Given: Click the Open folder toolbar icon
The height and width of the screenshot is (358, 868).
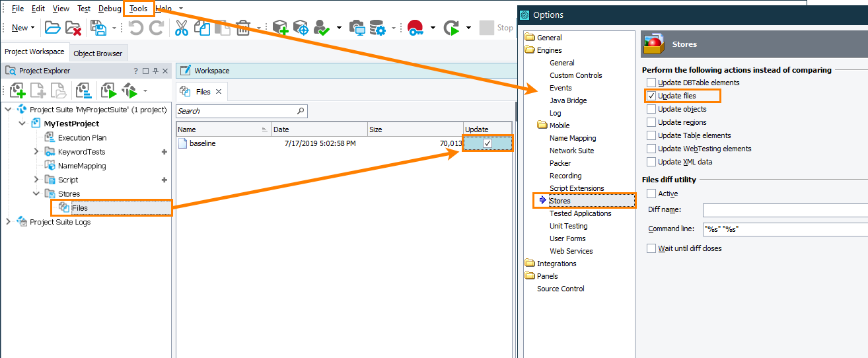Looking at the screenshot, I should [x=52, y=28].
